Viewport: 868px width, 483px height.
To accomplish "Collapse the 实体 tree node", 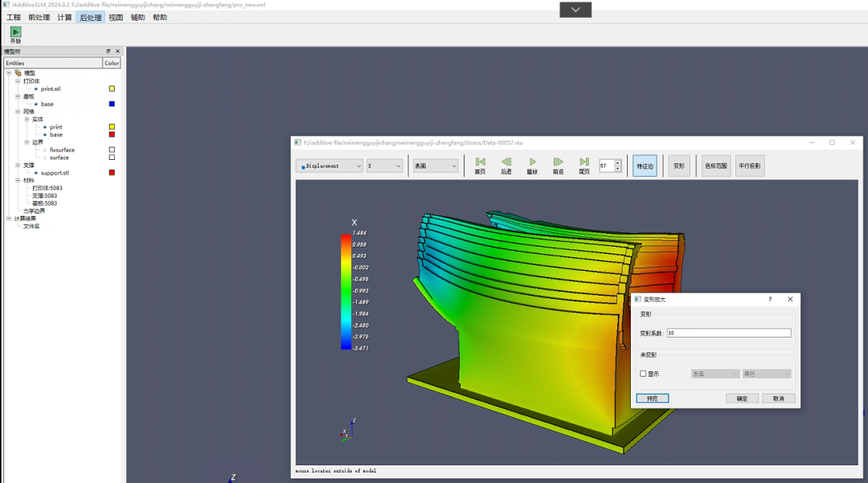I will coord(27,119).
